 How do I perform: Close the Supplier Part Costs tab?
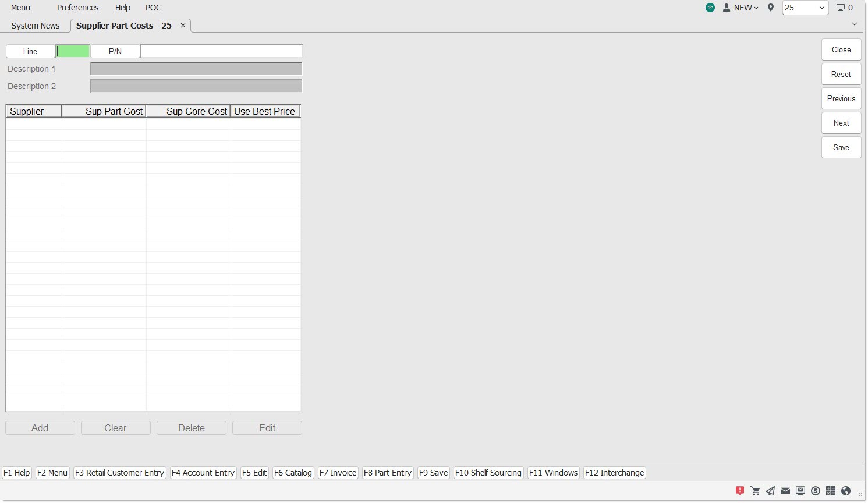183,26
